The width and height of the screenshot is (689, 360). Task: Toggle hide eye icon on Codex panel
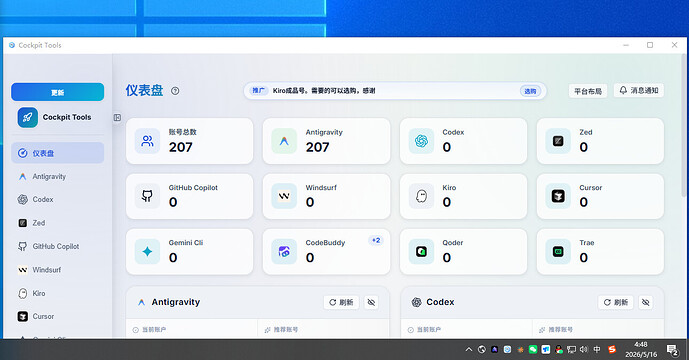645,302
